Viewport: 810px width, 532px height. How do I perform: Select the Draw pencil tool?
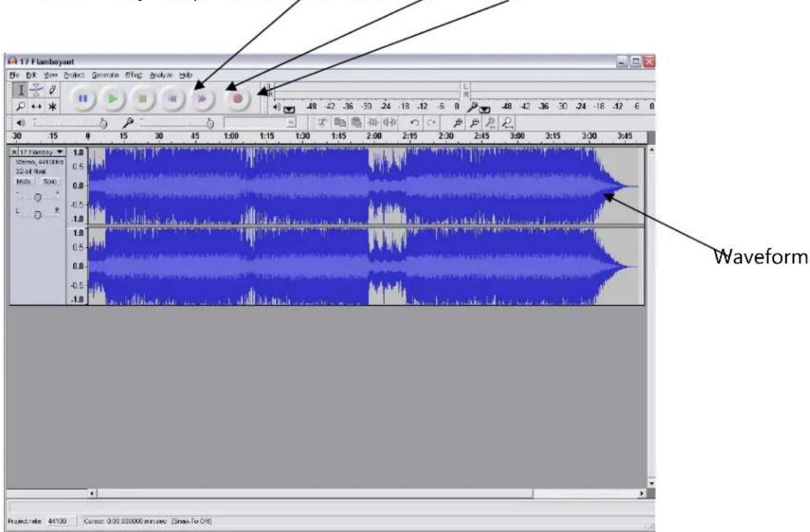[x=52, y=90]
